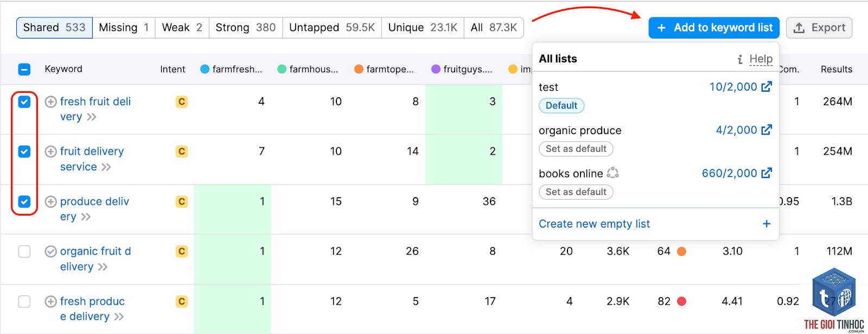Image resolution: width=868 pixels, height=334 pixels.
Task: Switch to the Untapped 59.5K tab
Action: tap(332, 28)
